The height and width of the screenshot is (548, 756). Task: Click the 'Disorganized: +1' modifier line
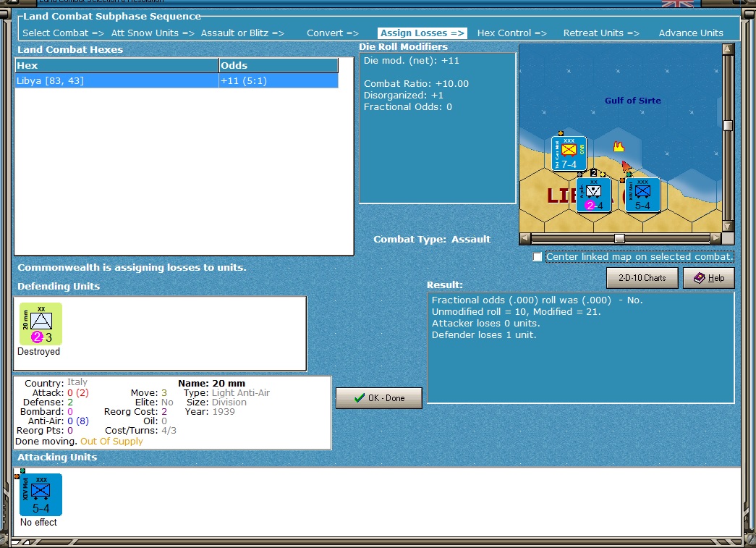403,95
